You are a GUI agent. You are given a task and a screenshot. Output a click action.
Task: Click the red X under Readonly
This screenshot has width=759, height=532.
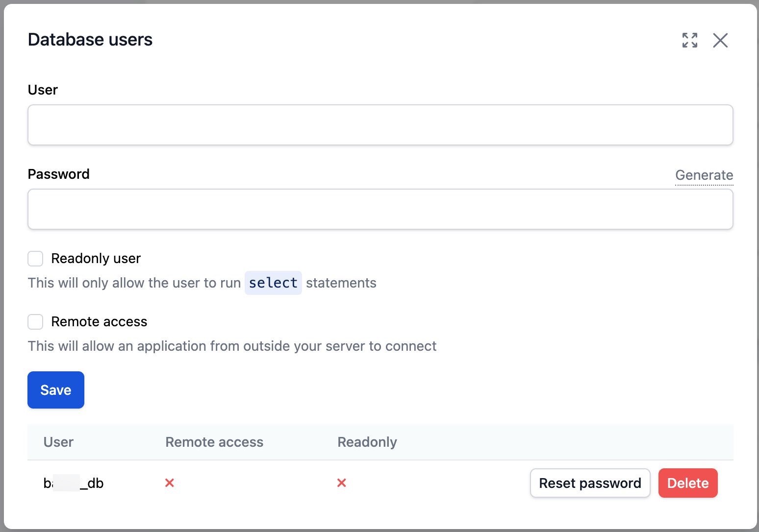(342, 483)
